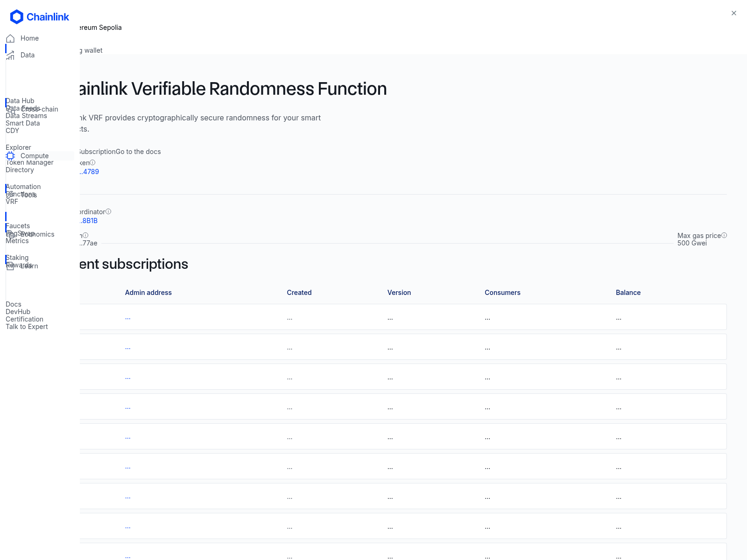Open the Certification link
Screen dimensions: 747x560
coord(24,319)
